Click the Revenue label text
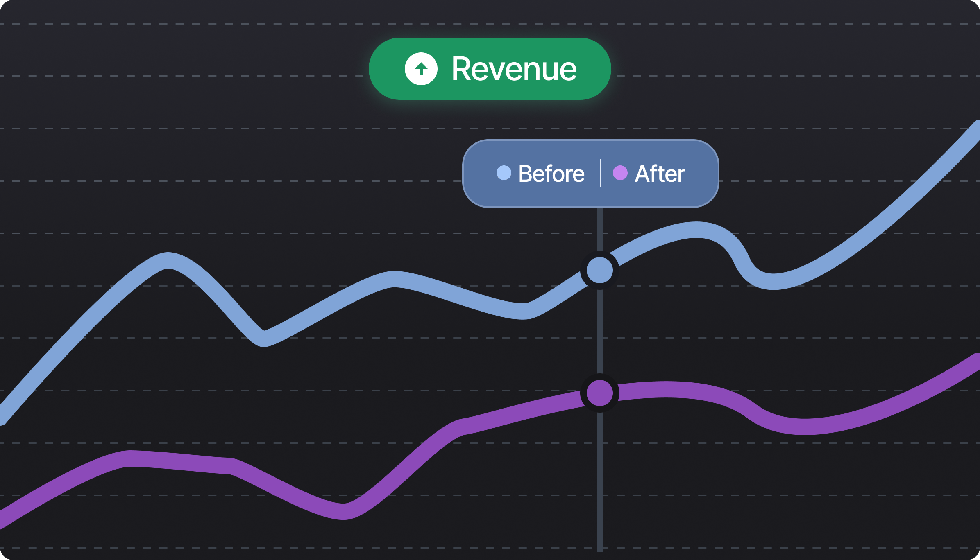The image size is (980, 560). 514,69
